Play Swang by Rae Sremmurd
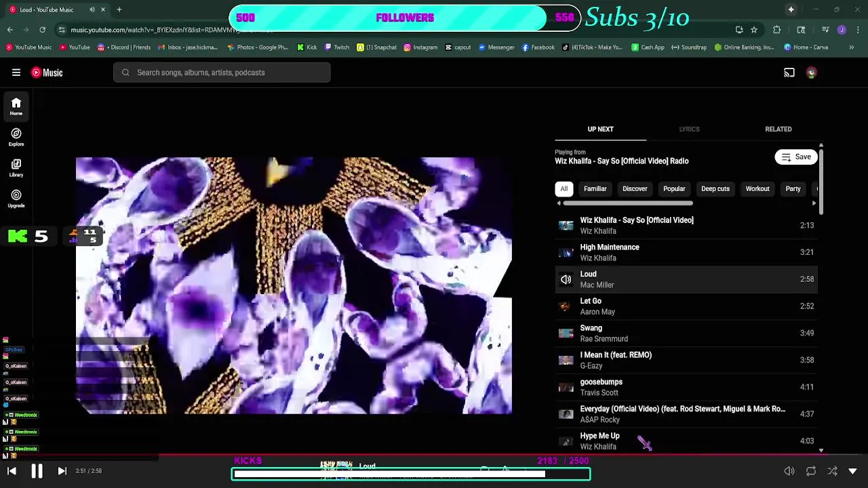 [x=686, y=333]
